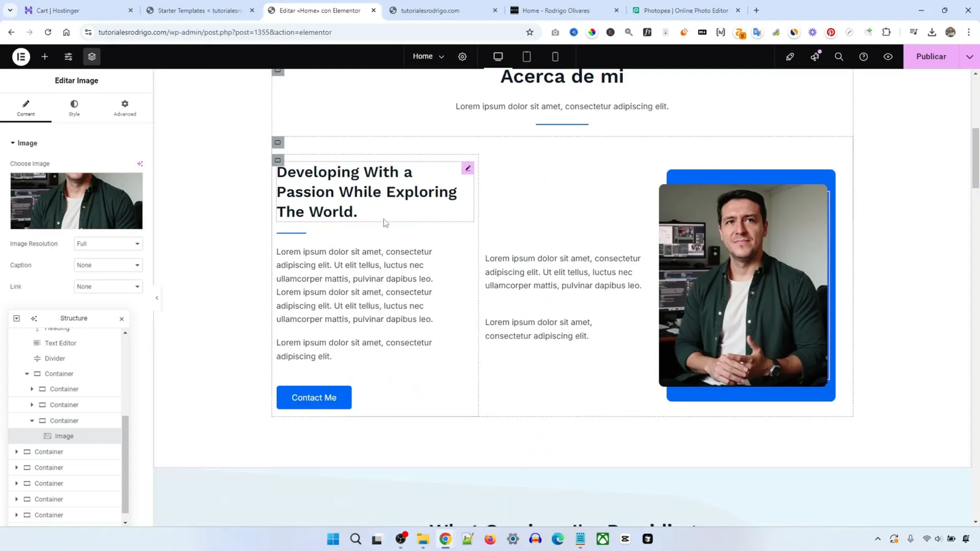
Task: Open the Elementor main menu logo
Action: [x=20, y=56]
